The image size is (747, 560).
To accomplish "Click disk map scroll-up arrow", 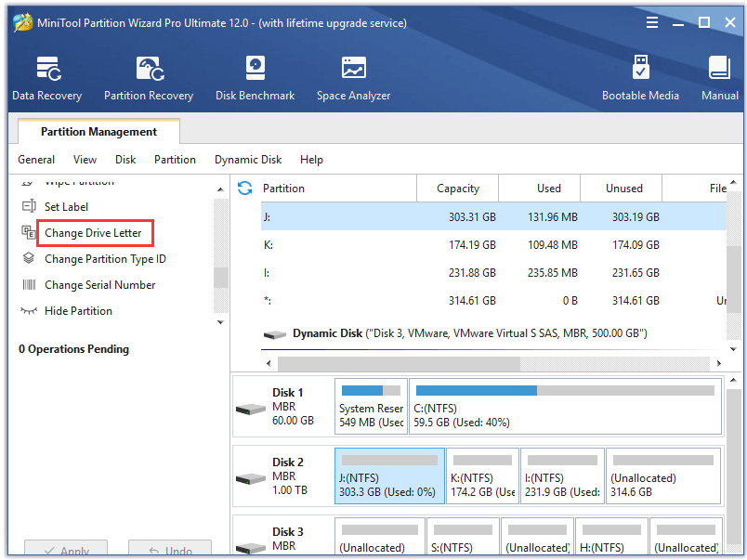I will coord(733,380).
